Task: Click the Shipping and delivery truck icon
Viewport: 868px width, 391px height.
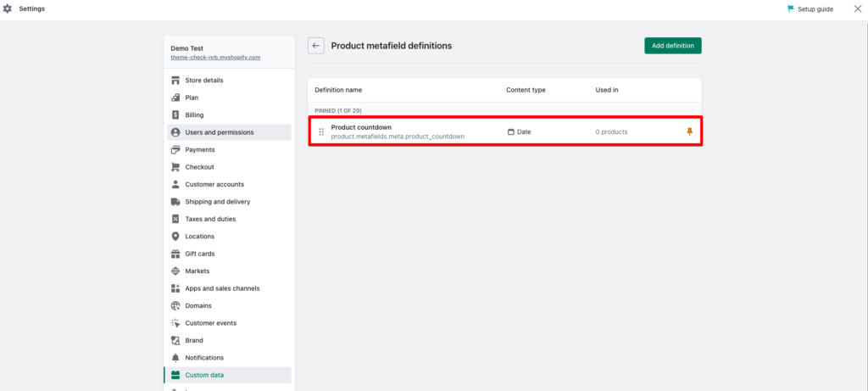Action: pyautogui.click(x=175, y=202)
